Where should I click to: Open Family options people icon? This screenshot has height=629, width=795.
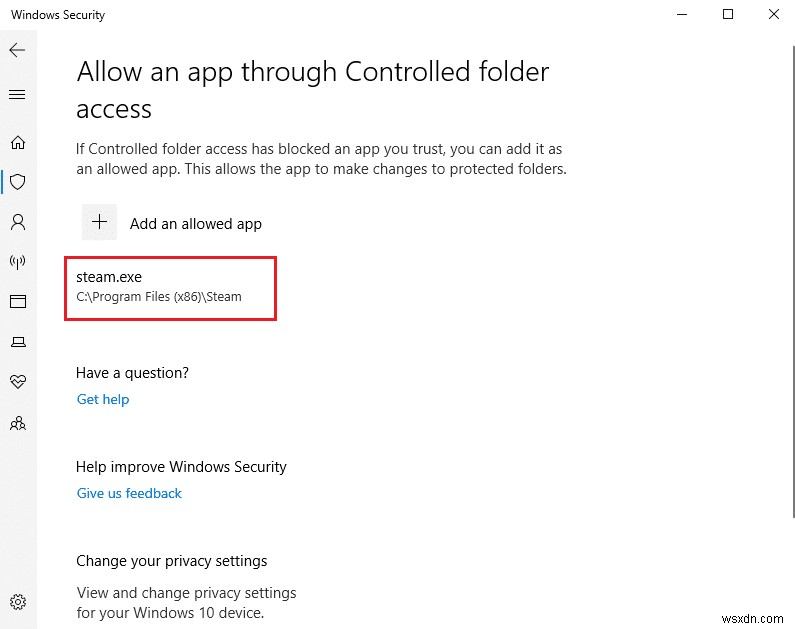17,423
